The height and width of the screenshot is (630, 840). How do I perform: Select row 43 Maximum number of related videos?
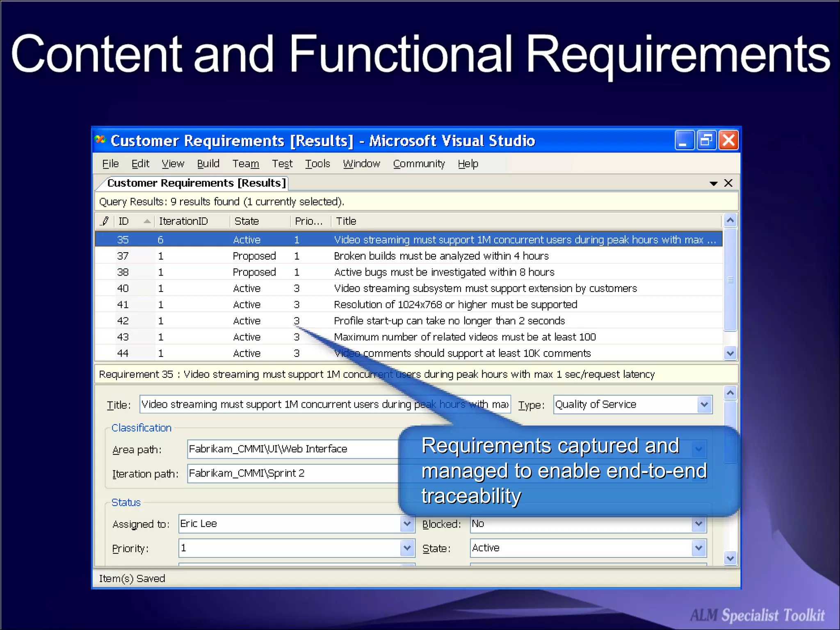point(409,337)
